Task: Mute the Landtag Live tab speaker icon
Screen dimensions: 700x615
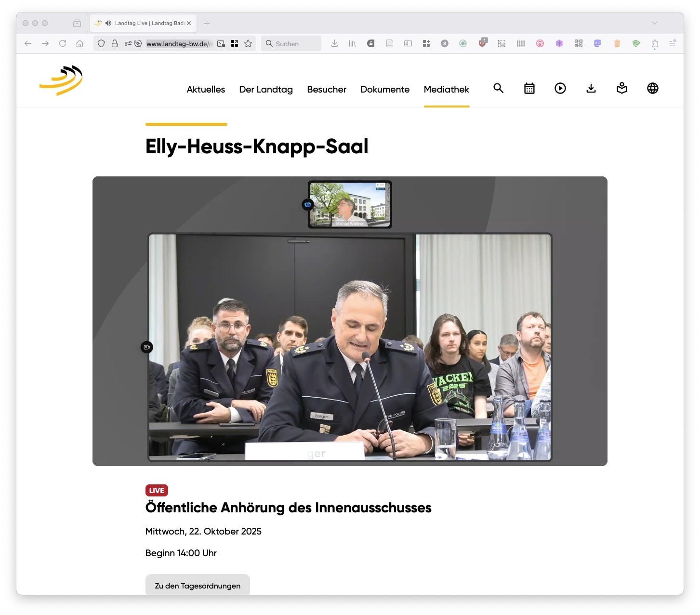Action: (x=107, y=23)
